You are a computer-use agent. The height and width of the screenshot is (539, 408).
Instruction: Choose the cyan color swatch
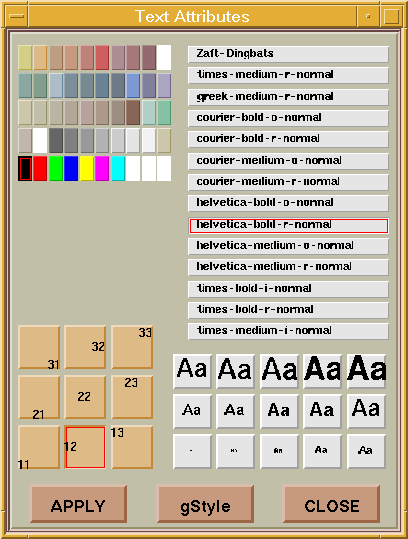(118, 168)
